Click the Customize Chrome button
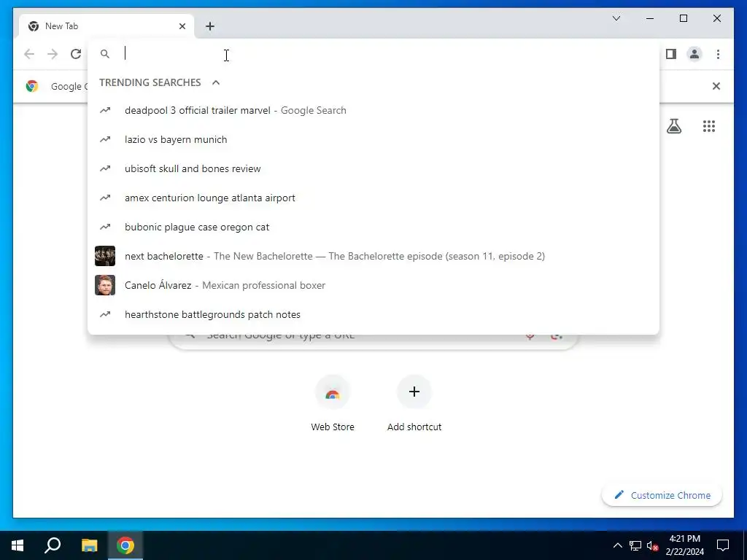 [662, 495]
